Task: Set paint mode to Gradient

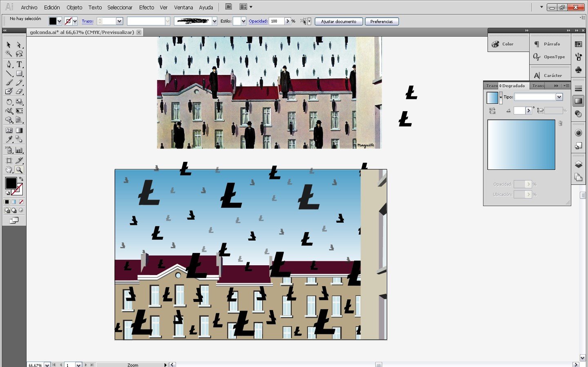Action: coord(14,202)
